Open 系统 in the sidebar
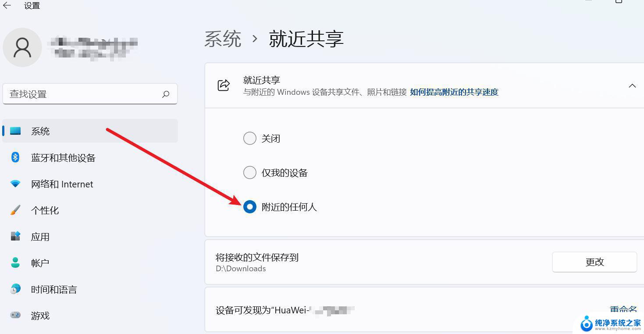 [90, 131]
